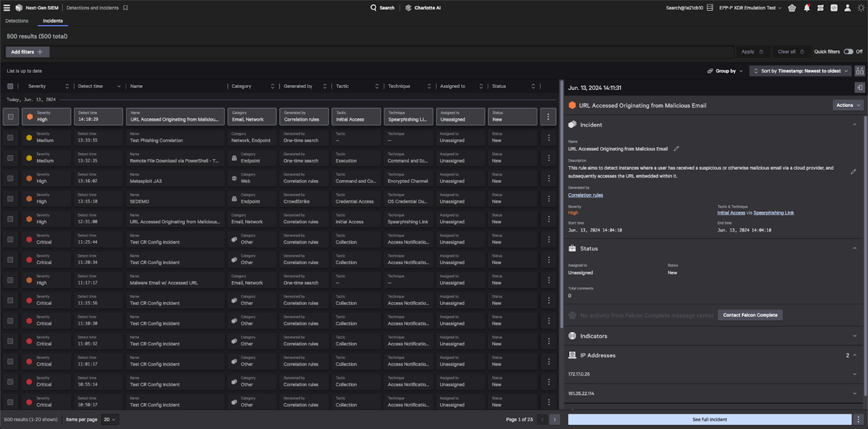Toggle the Quick filters switch
Viewport: 868px width, 429px height.
pos(848,52)
